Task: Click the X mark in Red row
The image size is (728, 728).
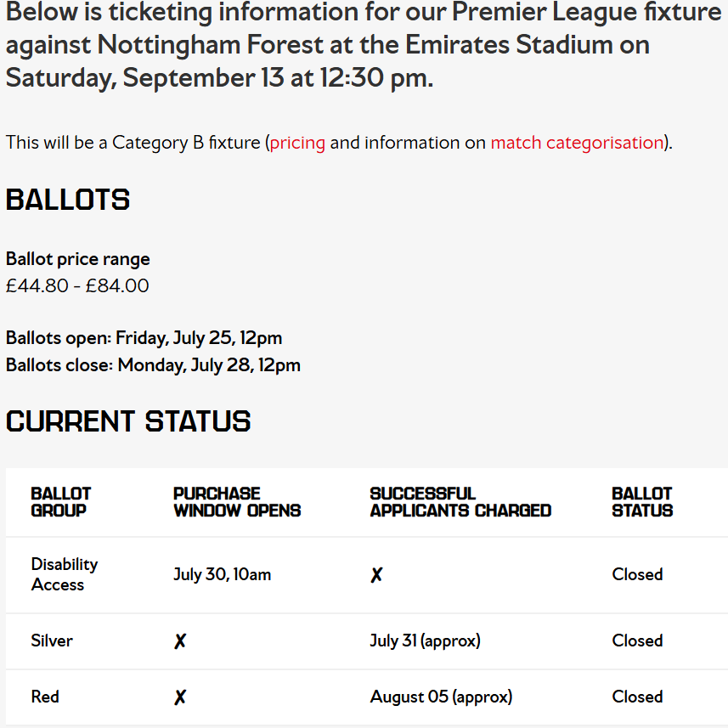Action: [180, 697]
